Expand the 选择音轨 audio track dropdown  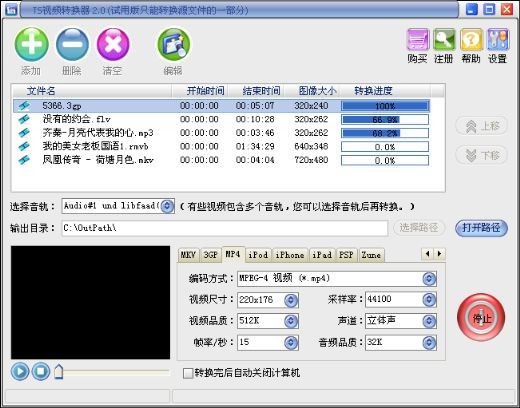click(x=167, y=206)
